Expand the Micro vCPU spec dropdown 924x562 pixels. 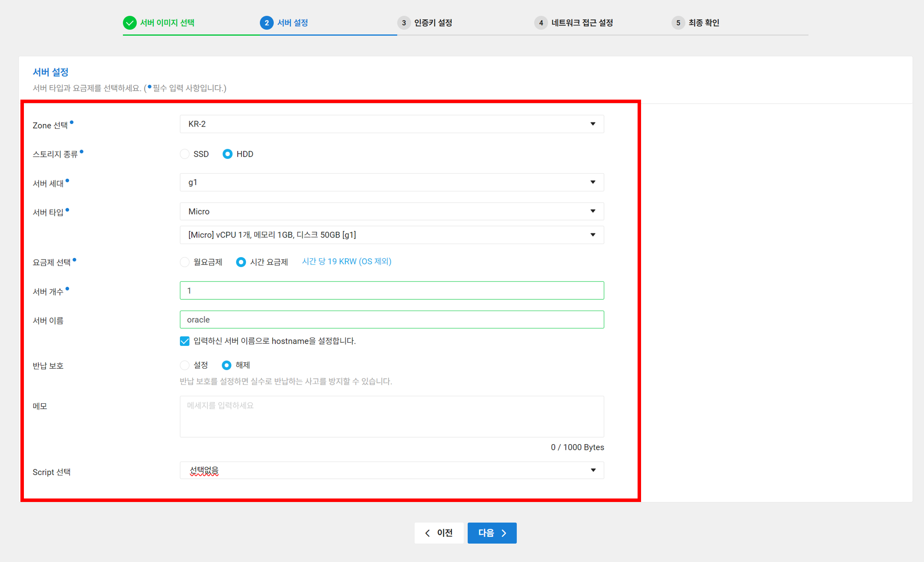point(391,235)
